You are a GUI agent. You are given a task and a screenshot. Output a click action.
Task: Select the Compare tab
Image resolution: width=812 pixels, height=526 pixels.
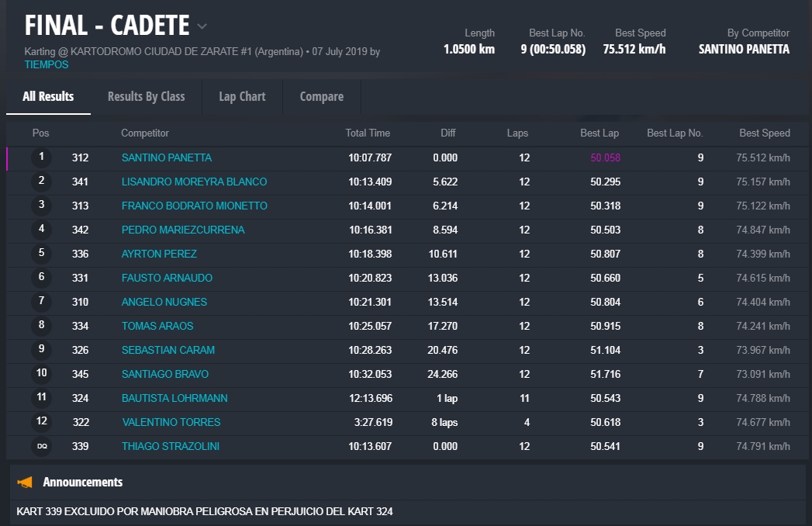coord(321,96)
